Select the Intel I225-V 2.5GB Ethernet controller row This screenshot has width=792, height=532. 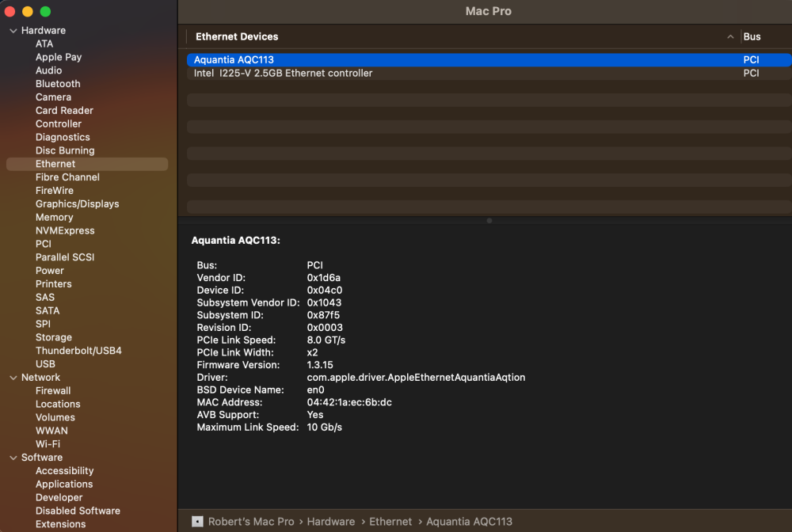pyautogui.click(x=489, y=73)
